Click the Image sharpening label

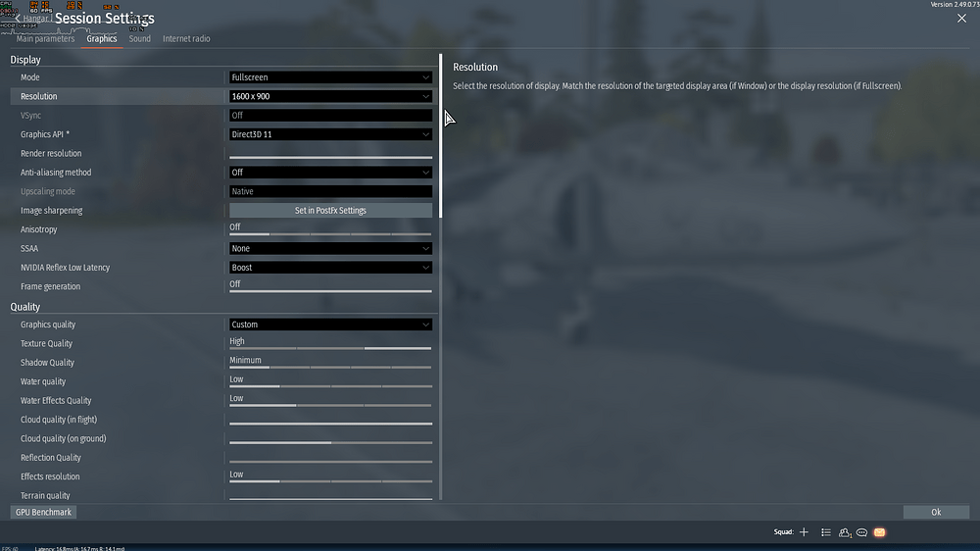coord(51,211)
